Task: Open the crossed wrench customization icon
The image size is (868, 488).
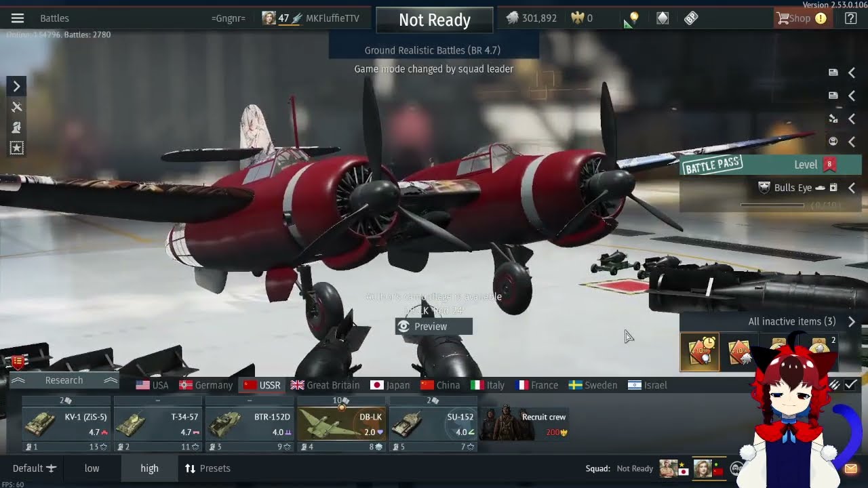Action: coord(17,107)
